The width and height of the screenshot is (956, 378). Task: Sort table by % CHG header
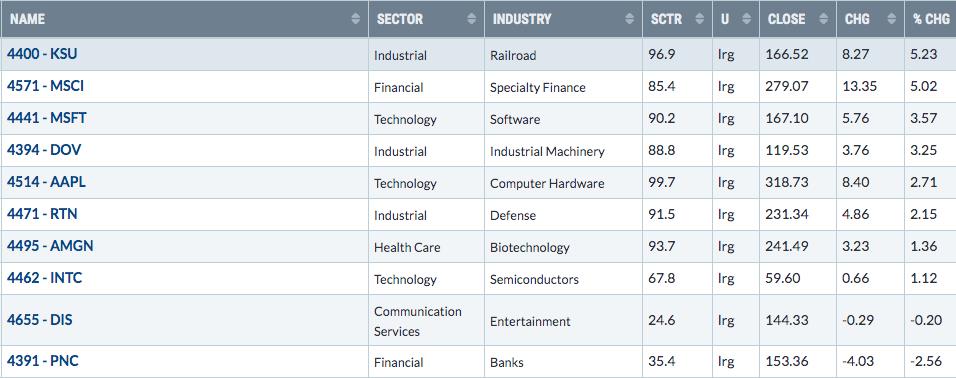tap(931, 20)
